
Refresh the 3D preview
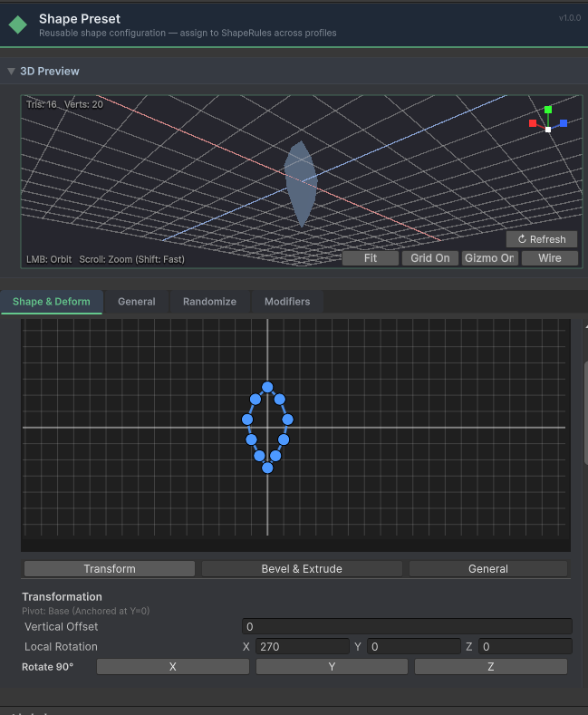541,239
